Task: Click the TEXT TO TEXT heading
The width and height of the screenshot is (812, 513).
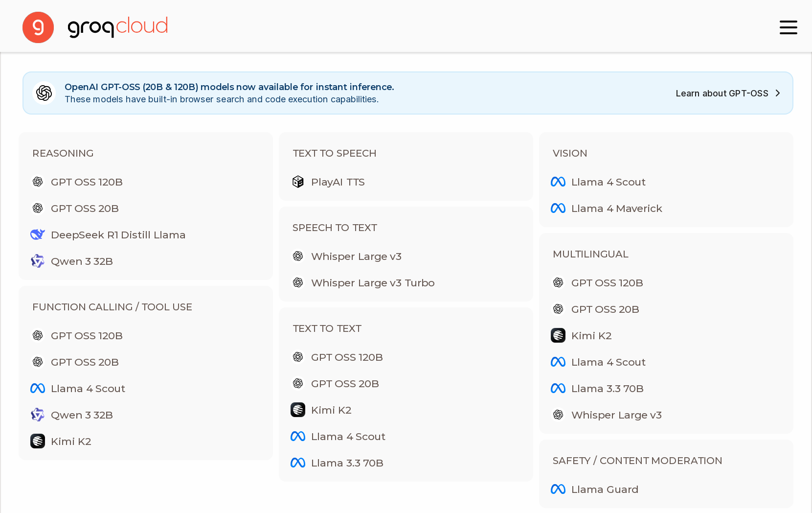Action: click(327, 328)
